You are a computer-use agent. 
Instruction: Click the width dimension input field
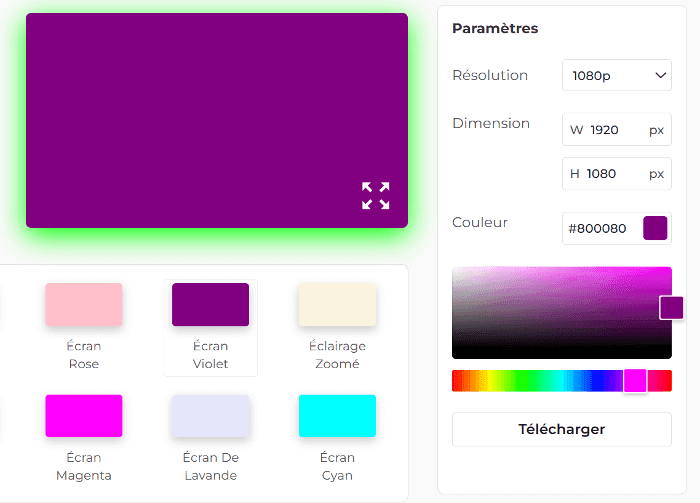click(614, 130)
